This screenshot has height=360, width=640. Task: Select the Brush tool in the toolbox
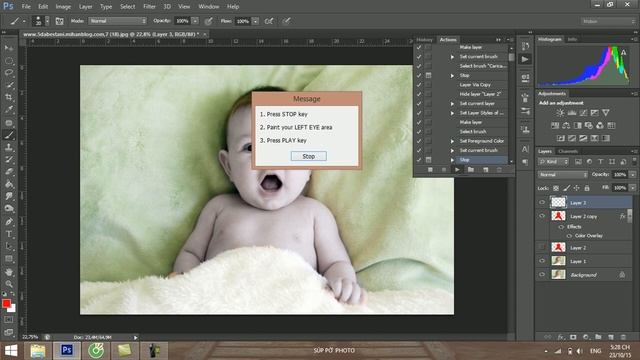coord(9,135)
